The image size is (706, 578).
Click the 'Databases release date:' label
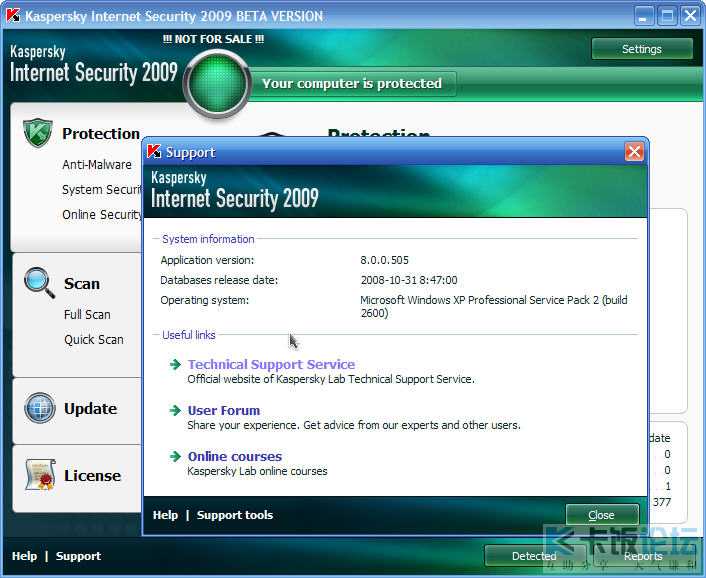[219, 280]
